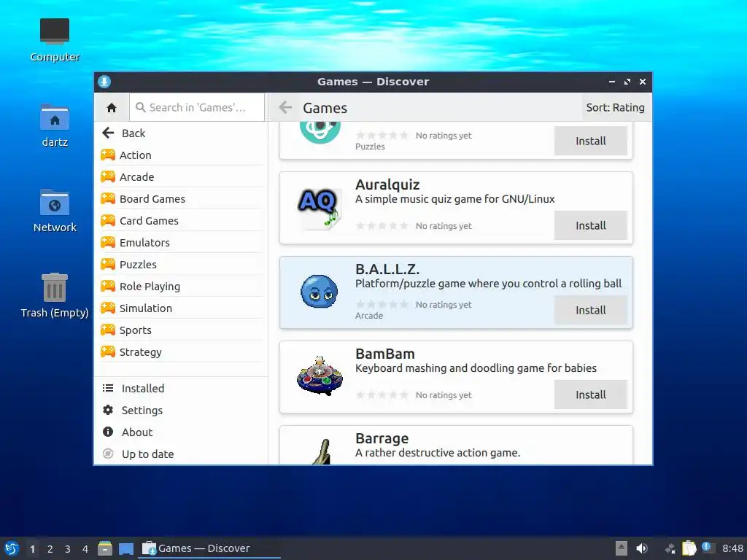This screenshot has height=560, width=747.
Task: Switch to workspace 4
Action: coord(85,549)
